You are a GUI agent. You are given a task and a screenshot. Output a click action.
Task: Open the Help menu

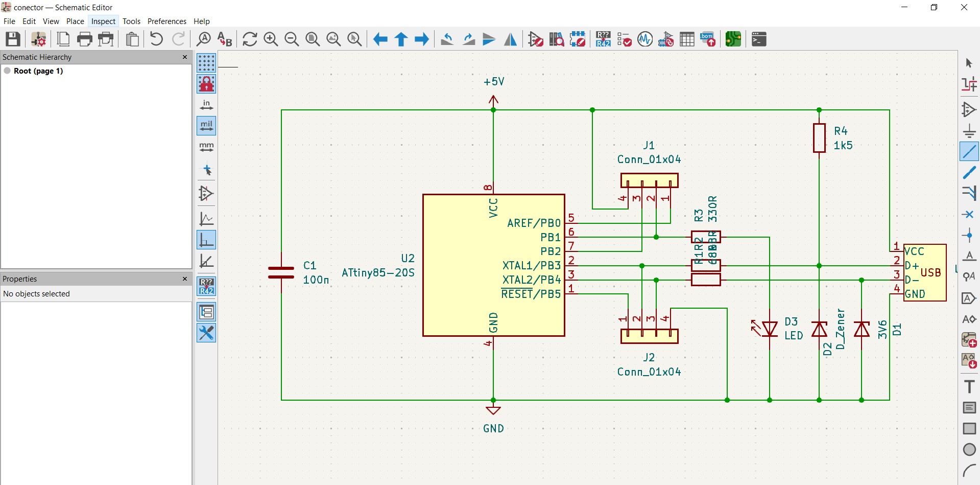(202, 21)
